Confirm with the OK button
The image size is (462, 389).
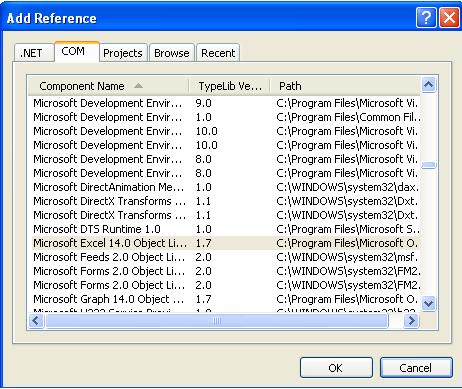click(x=336, y=368)
